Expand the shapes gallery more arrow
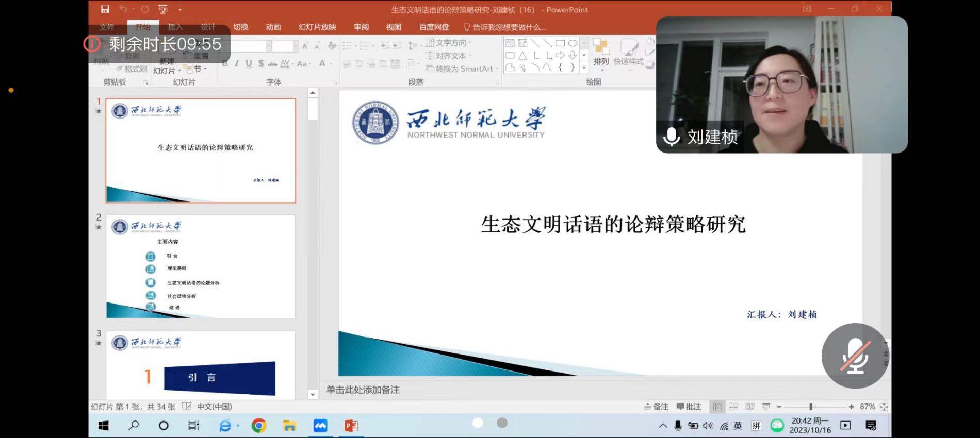980x438 pixels. click(x=584, y=68)
